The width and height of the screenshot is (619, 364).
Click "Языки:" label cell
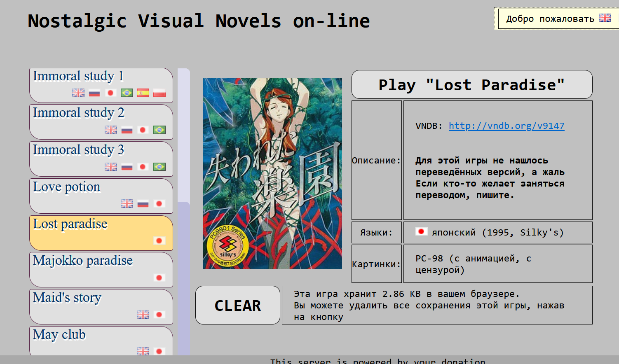tap(376, 233)
